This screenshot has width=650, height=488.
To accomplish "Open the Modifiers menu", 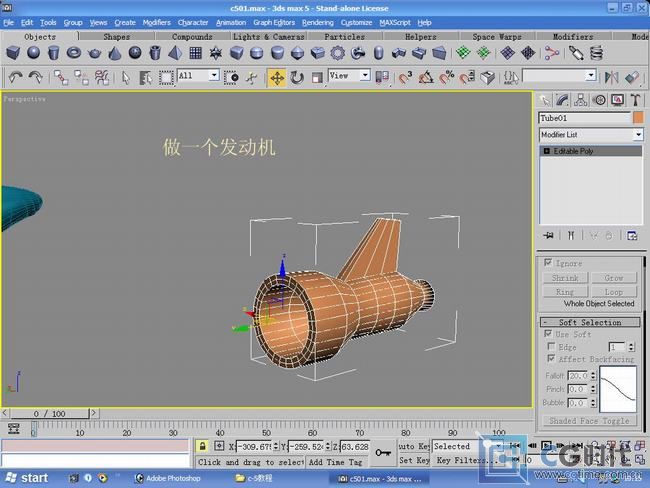I will click(x=156, y=22).
